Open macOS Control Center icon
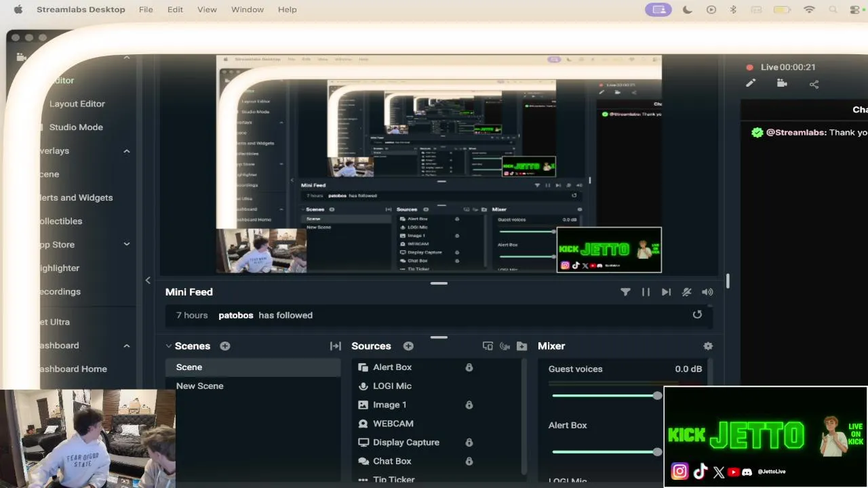 (854, 9)
